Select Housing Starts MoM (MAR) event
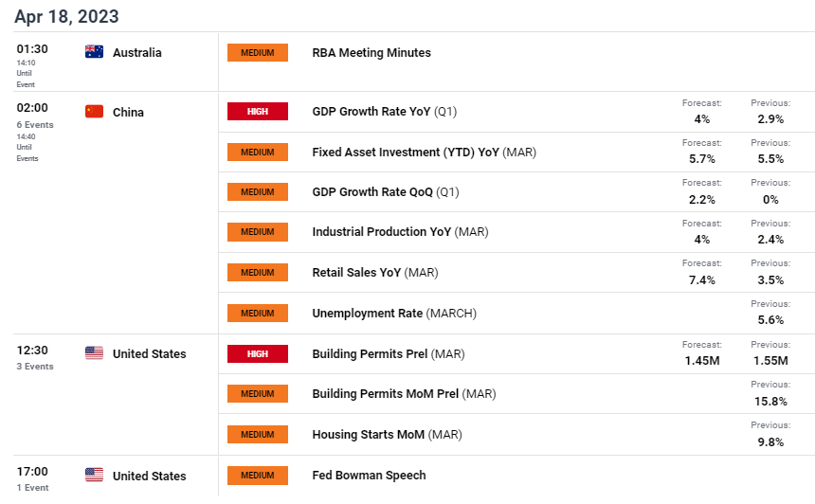815x504 pixels. pos(386,435)
